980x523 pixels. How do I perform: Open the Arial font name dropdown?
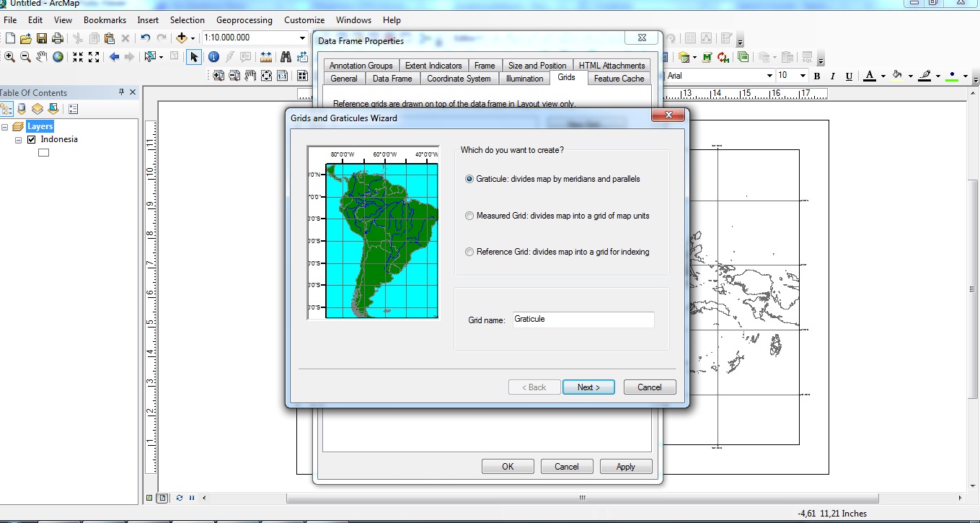coord(769,76)
